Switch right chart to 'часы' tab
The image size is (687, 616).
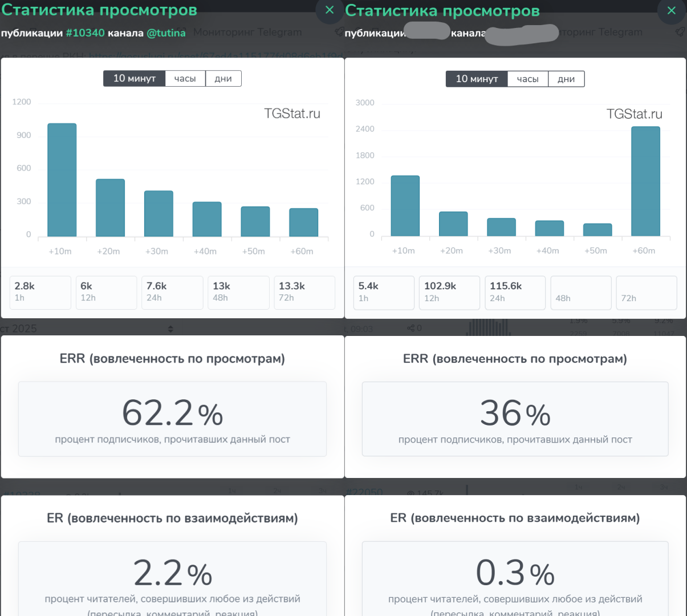pyautogui.click(x=528, y=79)
